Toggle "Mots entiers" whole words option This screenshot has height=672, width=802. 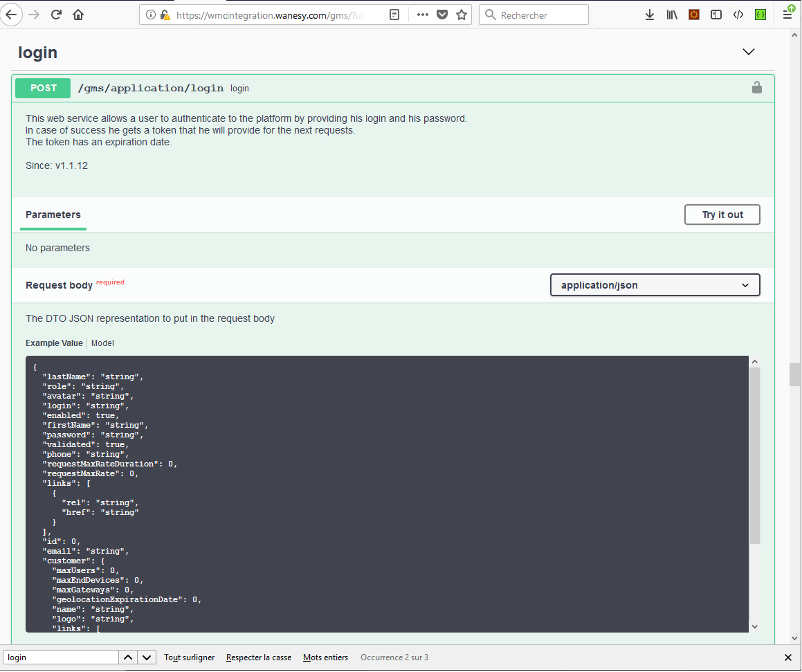(x=325, y=657)
